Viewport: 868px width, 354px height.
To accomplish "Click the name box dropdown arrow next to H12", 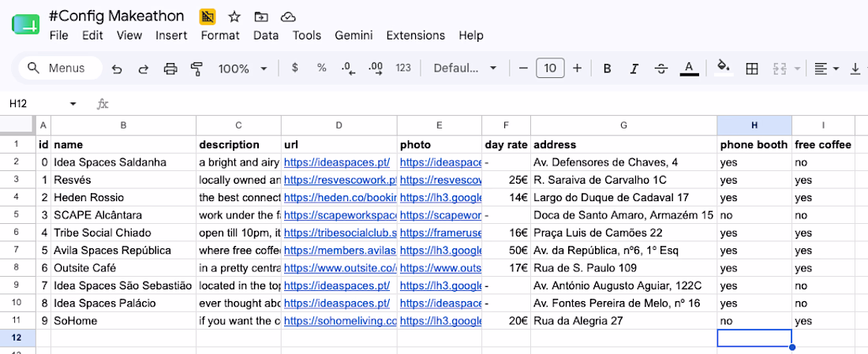I will point(73,104).
